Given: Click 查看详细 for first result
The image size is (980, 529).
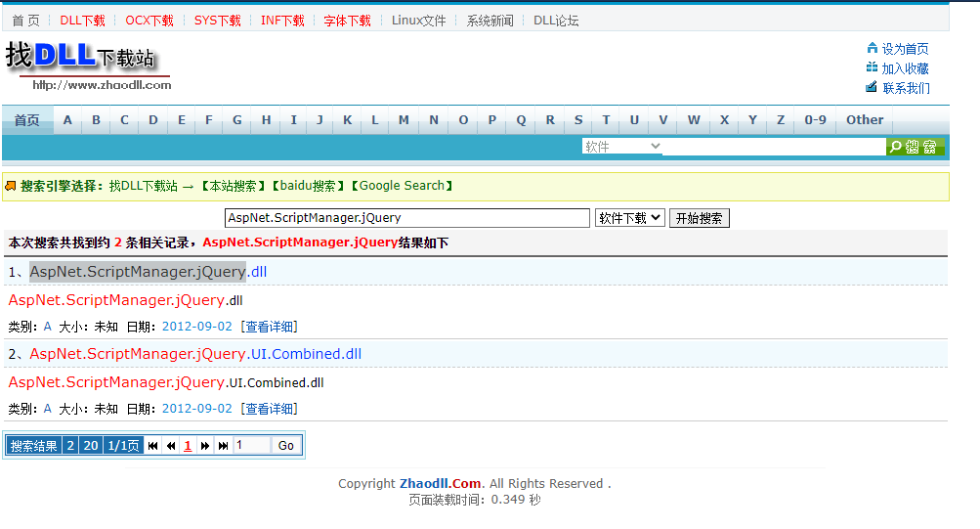Looking at the screenshot, I should 269,327.
